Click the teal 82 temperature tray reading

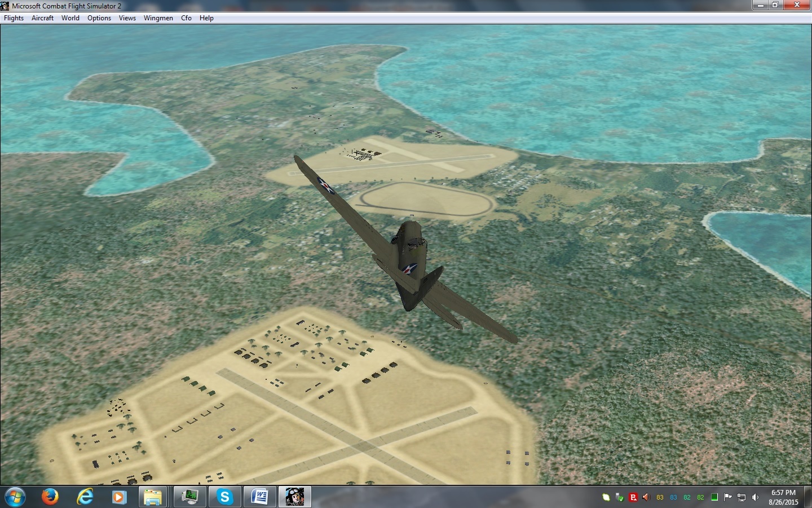tap(687, 497)
